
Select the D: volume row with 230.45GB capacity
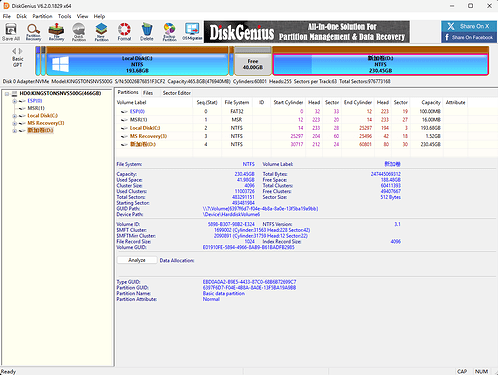[307, 144]
